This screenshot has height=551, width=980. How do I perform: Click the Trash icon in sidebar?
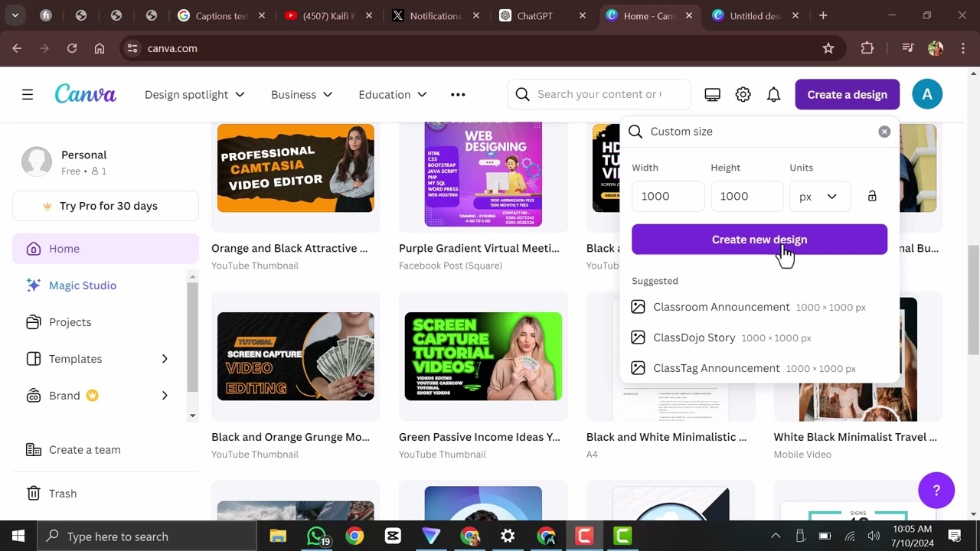[x=33, y=494]
